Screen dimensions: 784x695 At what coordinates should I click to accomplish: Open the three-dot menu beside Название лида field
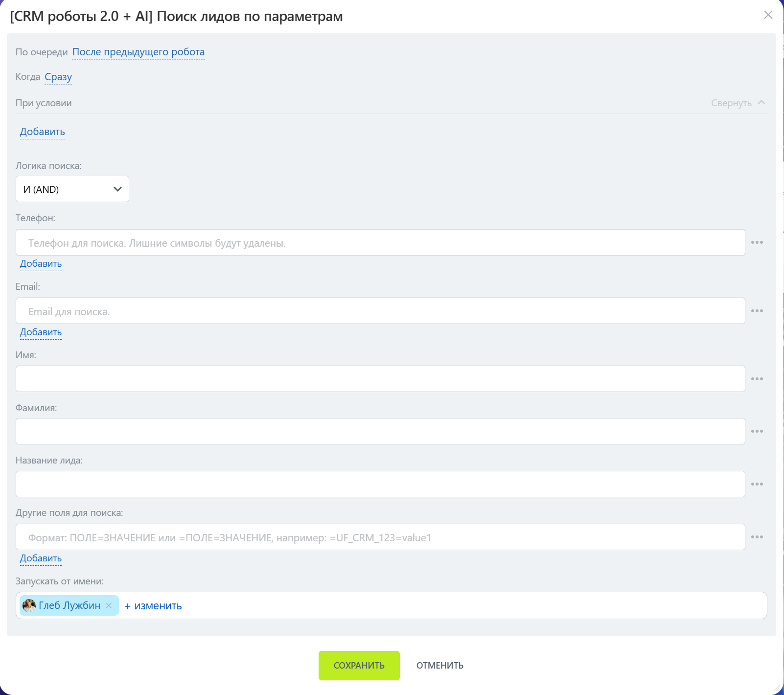757,484
